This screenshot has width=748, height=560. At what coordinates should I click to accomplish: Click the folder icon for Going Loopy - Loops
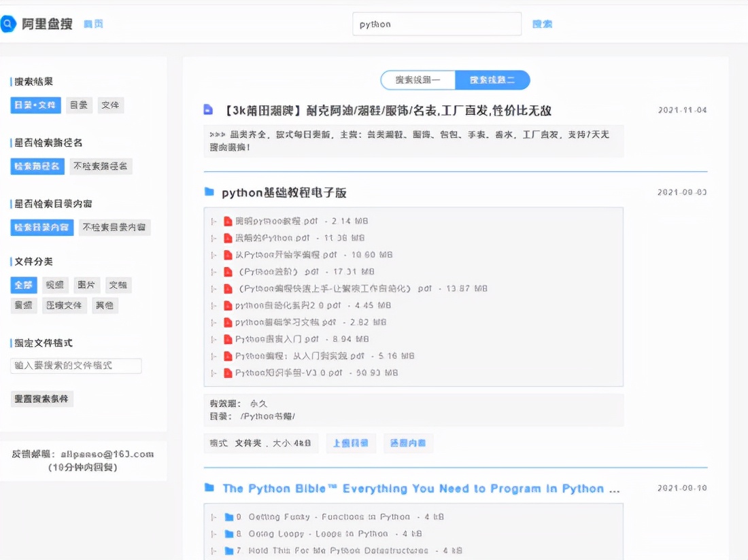229,533
